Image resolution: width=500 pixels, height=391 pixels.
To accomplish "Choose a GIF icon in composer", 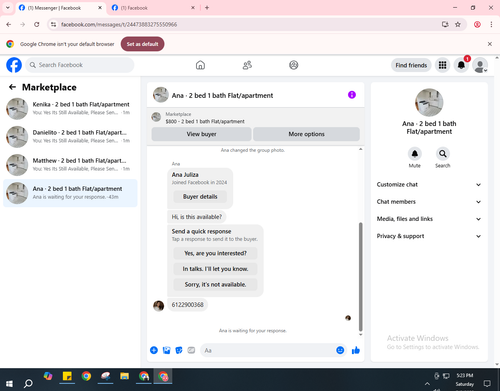I will 191,350.
